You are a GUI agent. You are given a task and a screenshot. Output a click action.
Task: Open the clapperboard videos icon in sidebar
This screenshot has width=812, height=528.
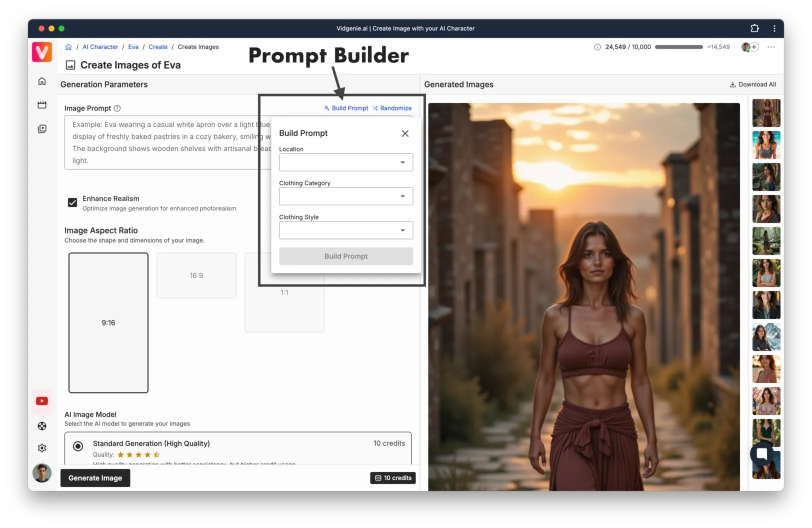point(42,105)
